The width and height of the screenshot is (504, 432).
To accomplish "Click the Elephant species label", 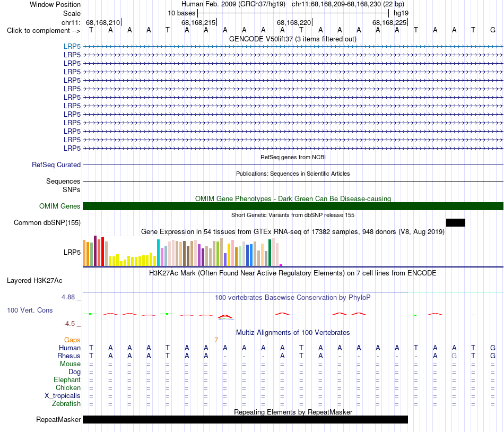I will (67, 379).
